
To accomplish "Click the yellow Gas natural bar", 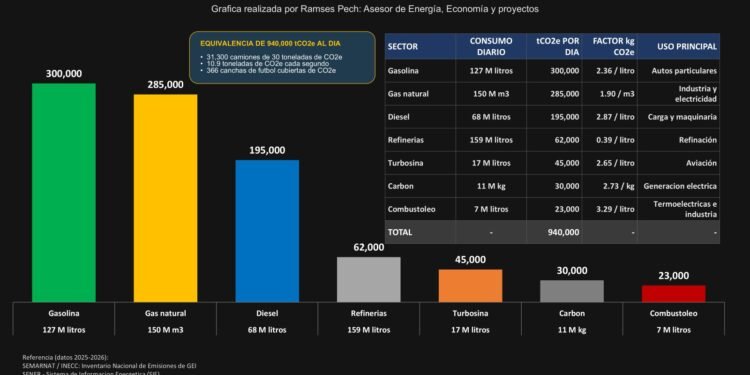I will pos(165,198).
